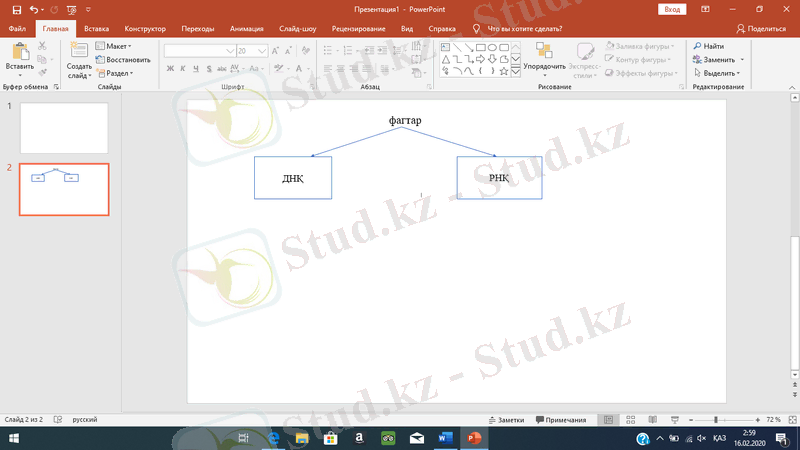Switch to the Переходы tab
The height and width of the screenshot is (450, 800).
pyautogui.click(x=198, y=29)
